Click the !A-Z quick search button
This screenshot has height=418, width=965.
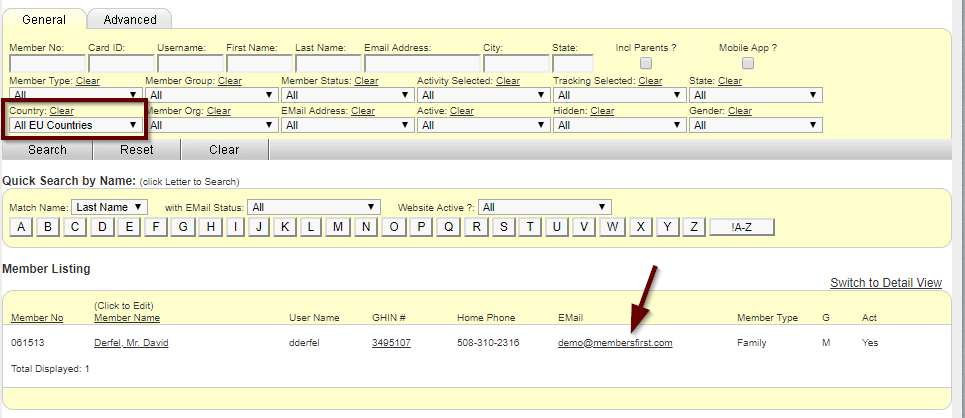click(x=742, y=227)
